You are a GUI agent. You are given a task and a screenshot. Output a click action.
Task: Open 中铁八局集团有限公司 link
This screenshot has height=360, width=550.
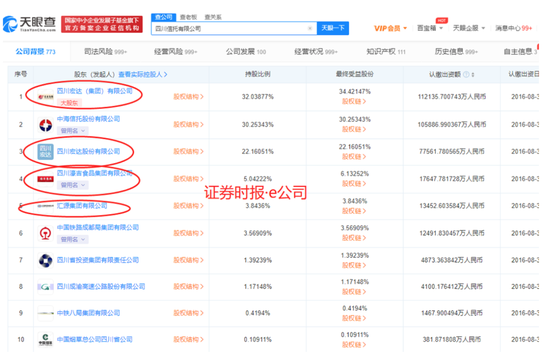point(88,313)
